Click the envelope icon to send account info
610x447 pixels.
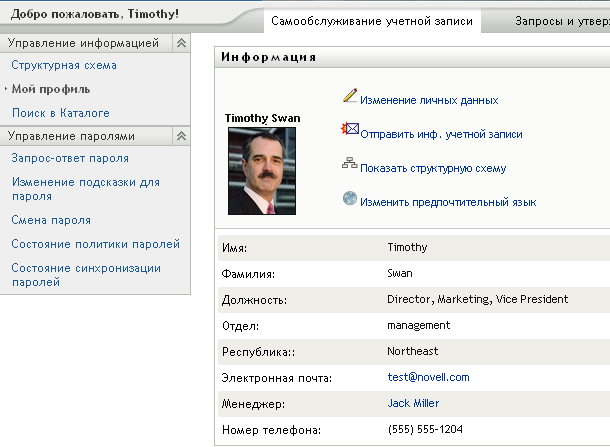click(x=351, y=130)
